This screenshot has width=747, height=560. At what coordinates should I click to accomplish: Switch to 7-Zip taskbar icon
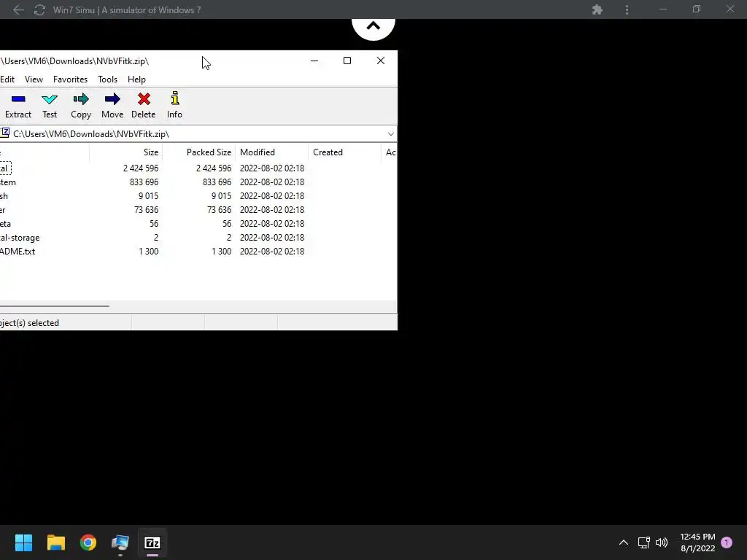[152, 542]
